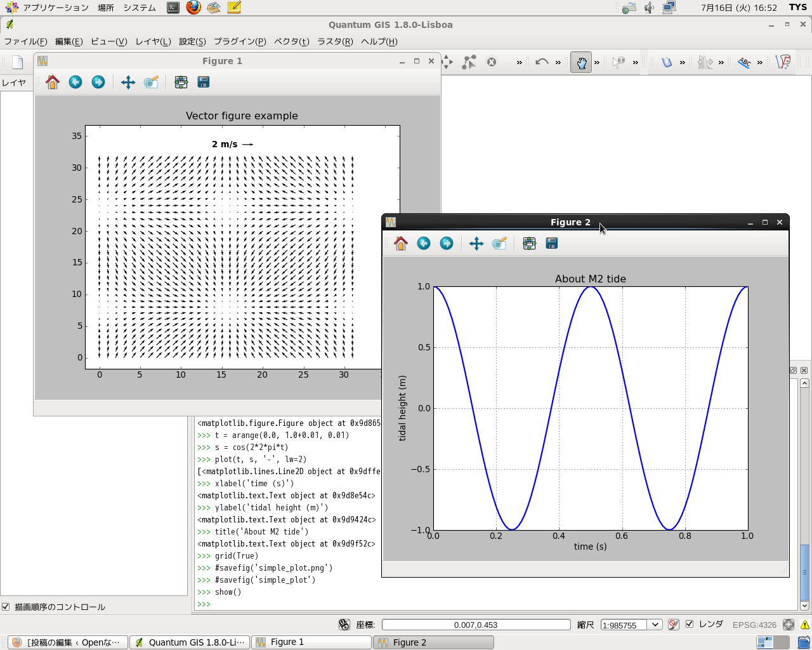Open the ラスタ(R) menu
The width and height of the screenshot is (812, 650).
(335, 41)
